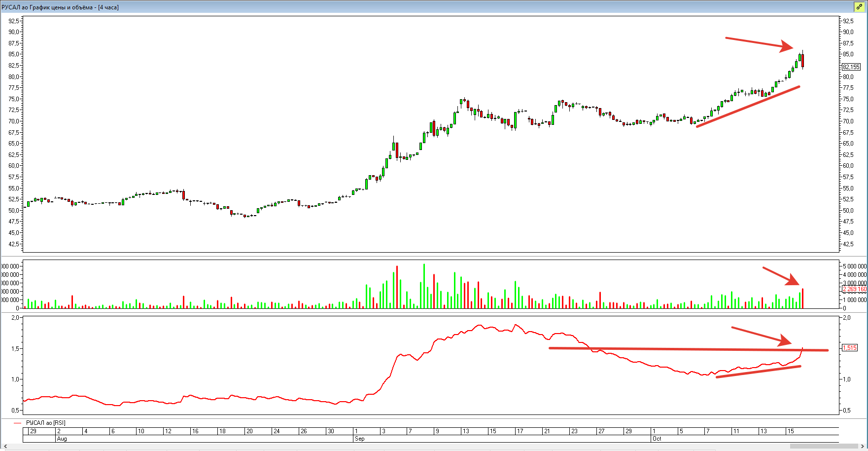Screen dimensions: 868x451
Task: Click the yellow chain link icon
Action: (x=859, y=7)
